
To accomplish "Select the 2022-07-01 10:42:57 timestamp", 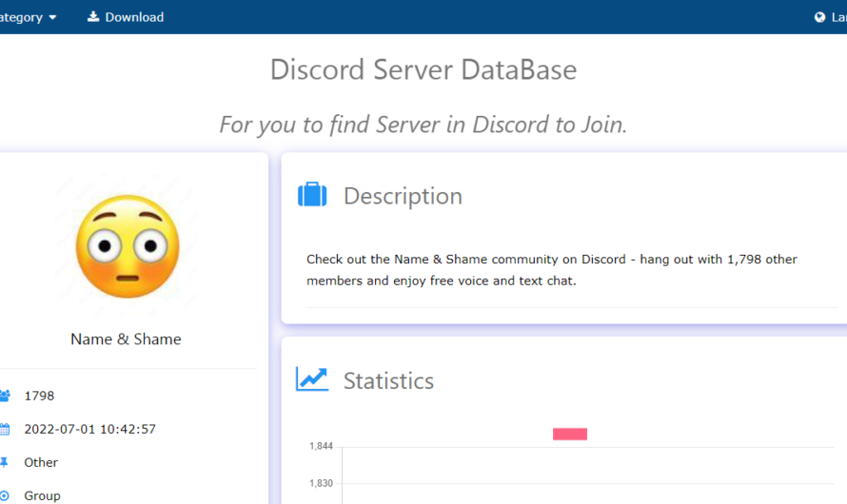I will coord(89,429).
